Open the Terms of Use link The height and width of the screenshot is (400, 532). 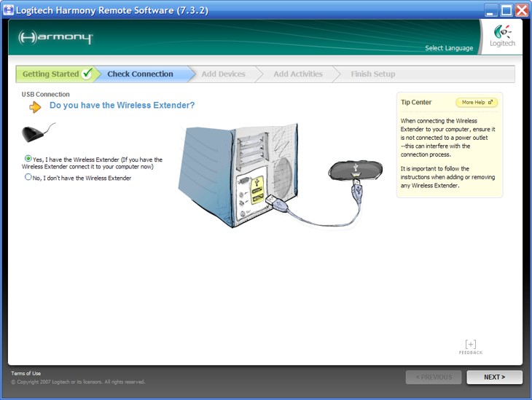26,373
